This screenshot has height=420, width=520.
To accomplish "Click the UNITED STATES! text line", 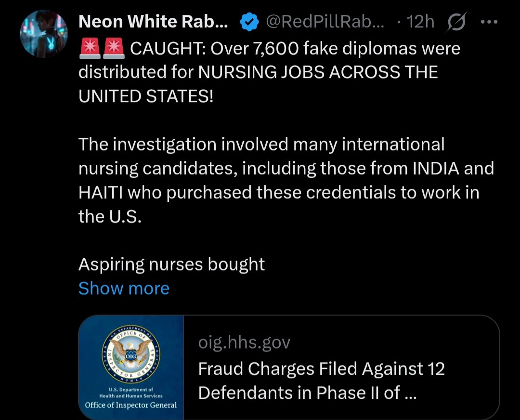I will [145, 96].
